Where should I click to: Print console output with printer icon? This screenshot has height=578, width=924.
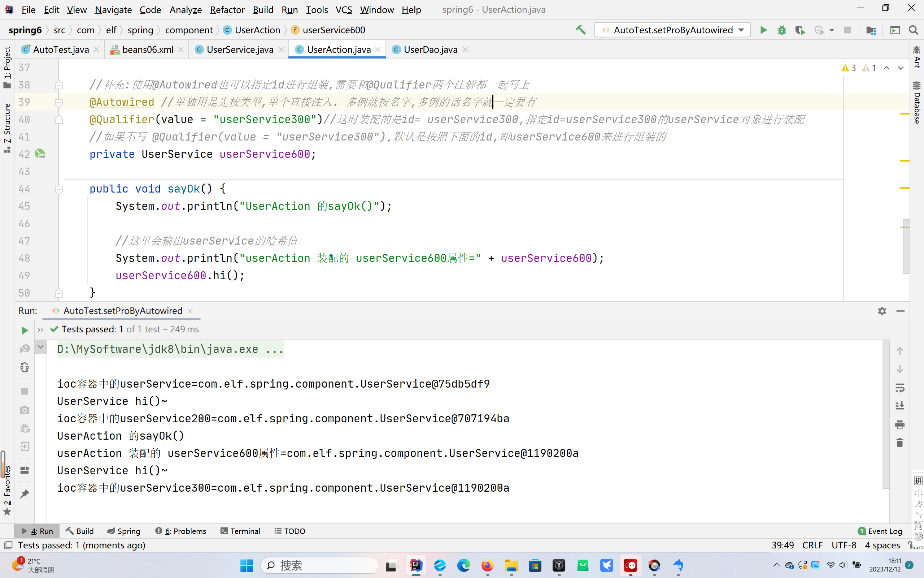899,424
